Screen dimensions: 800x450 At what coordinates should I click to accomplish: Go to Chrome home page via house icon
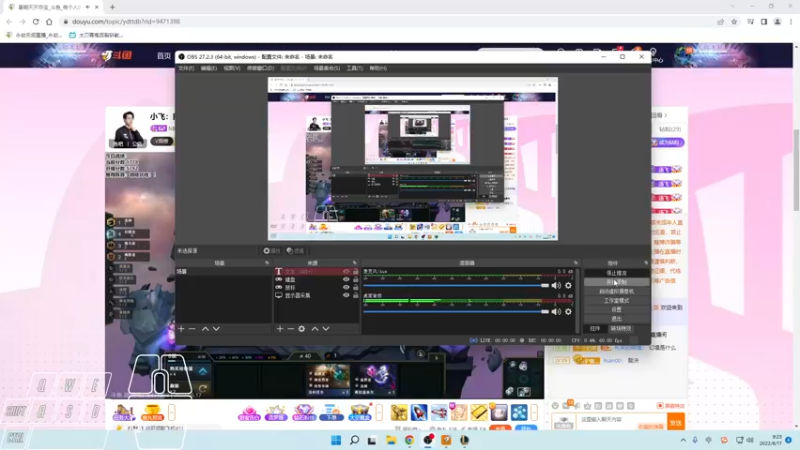49,22
